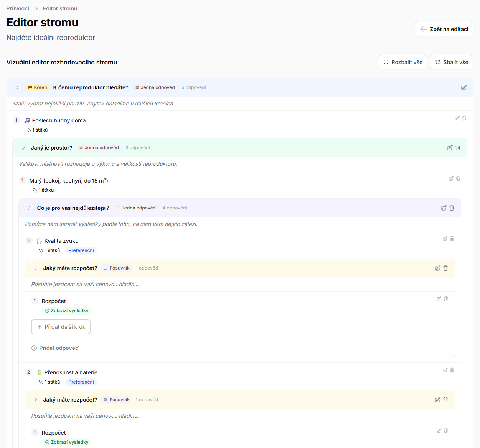Click 'Přidat odpověď' under budget question
This screenshot has width=480, height=448.
pyautogui.click(x=55, y=348)
